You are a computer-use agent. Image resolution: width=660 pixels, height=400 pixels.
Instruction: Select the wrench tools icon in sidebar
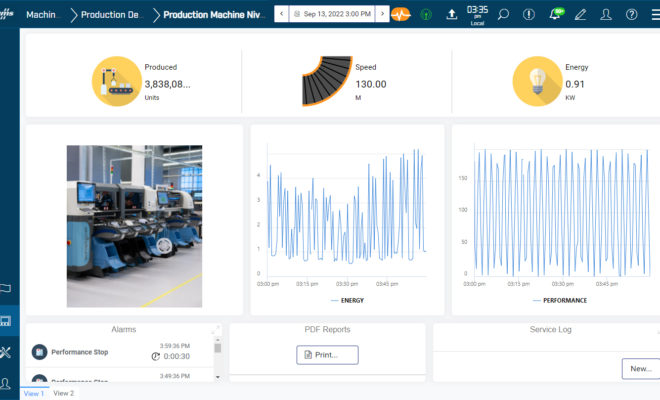coord(8,352)
